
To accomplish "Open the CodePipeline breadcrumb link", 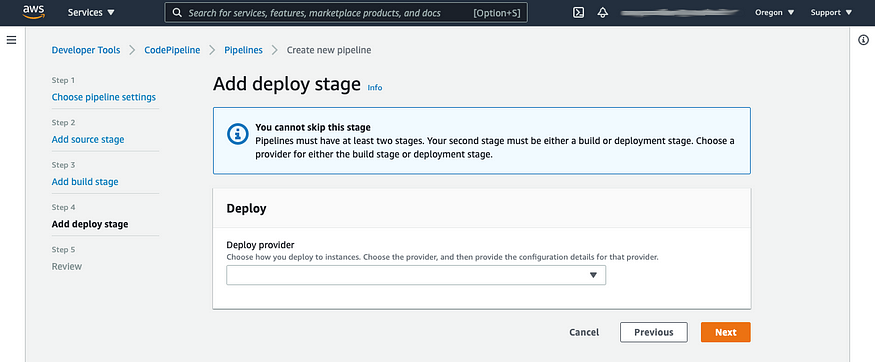I will pyautogui.click(x=172, y=50).
